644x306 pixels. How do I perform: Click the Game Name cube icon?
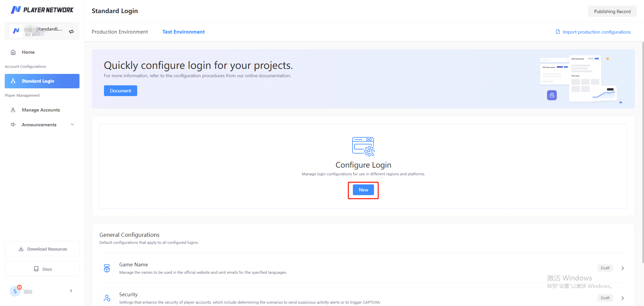click(x=107, y=268)
